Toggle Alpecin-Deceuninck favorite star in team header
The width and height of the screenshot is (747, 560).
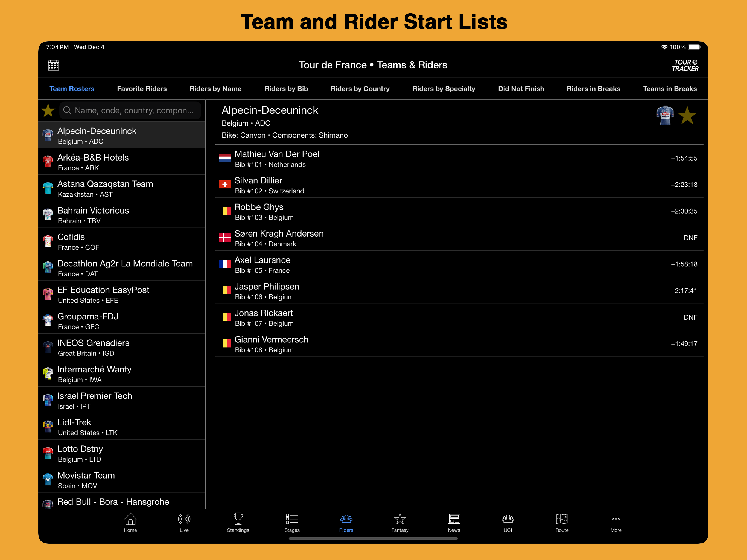(x=687, y=116)
